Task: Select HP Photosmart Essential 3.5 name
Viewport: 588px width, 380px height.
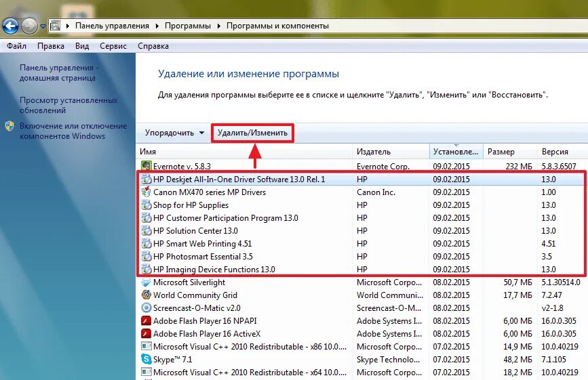Action: point(203,257)
